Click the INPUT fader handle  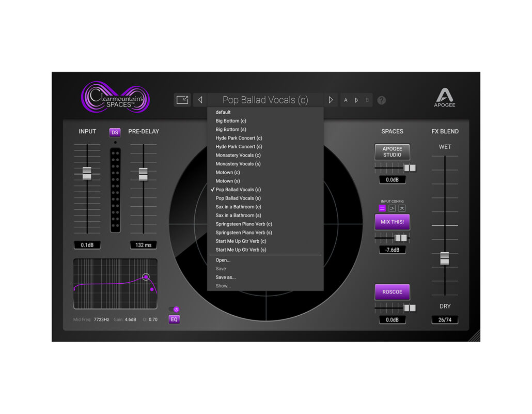click(87, 174)
